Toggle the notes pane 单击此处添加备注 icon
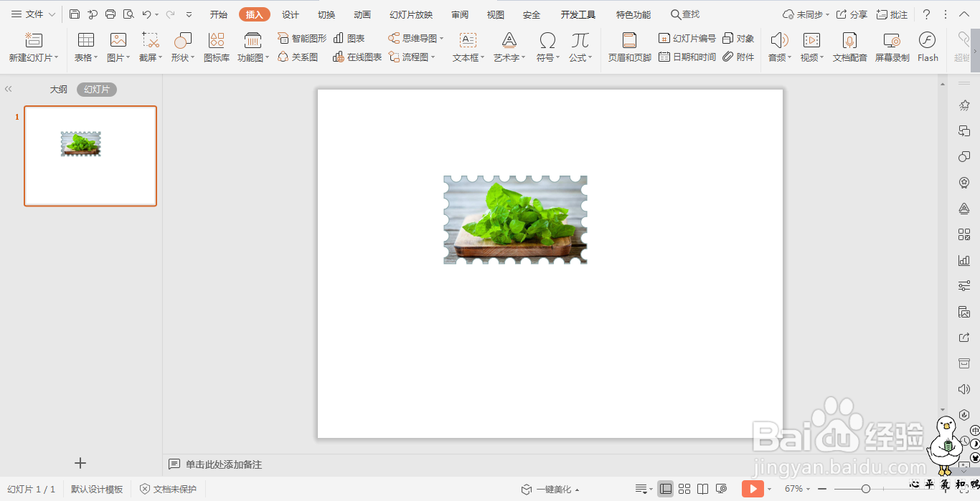Viewport: 980px width, 501px height. point(174,464)
